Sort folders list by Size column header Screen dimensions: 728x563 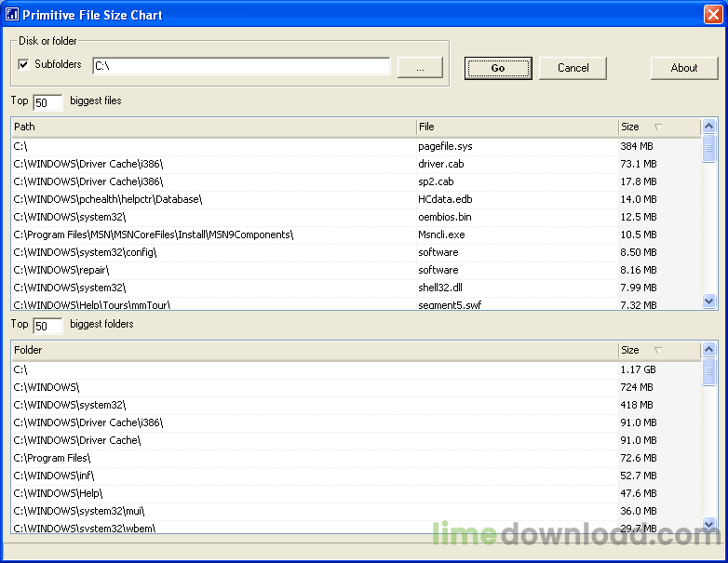[659, 350]
